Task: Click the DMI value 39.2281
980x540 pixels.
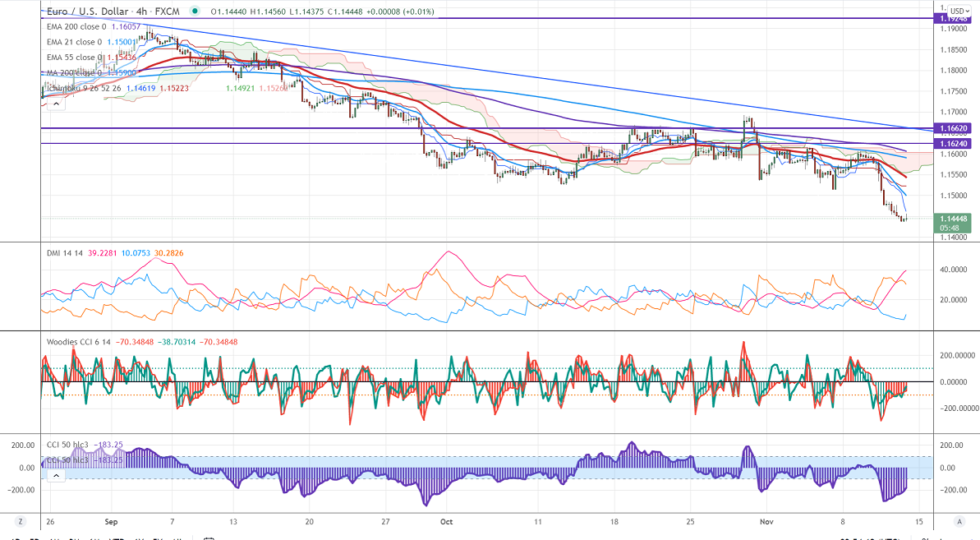Action: (102, 253)
